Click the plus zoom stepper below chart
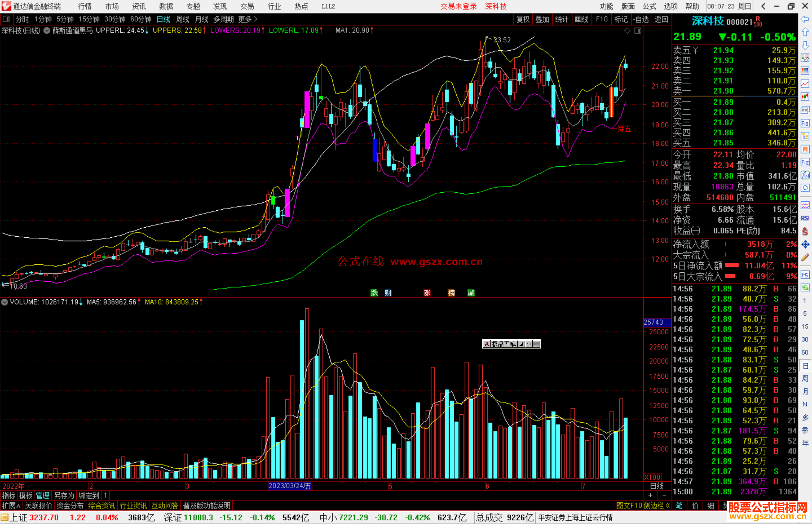The height and width of the screenshot is (524, 812). 650,495
